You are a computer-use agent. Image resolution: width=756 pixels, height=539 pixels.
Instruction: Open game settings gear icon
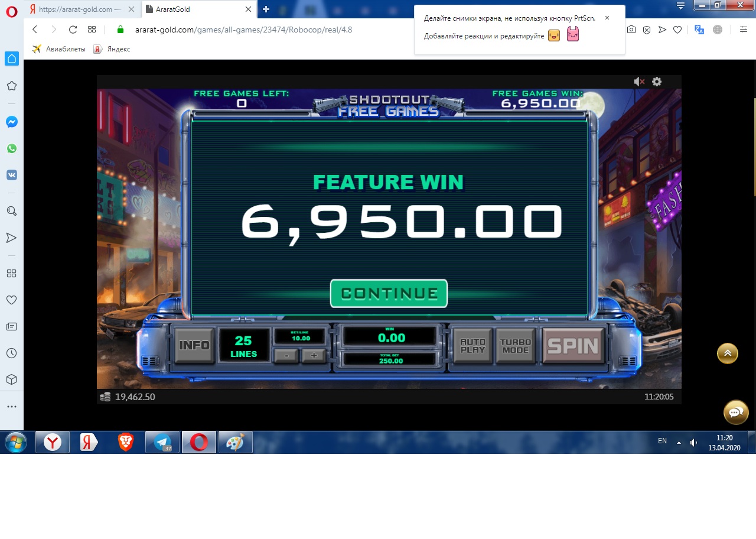tap(657, 82)
